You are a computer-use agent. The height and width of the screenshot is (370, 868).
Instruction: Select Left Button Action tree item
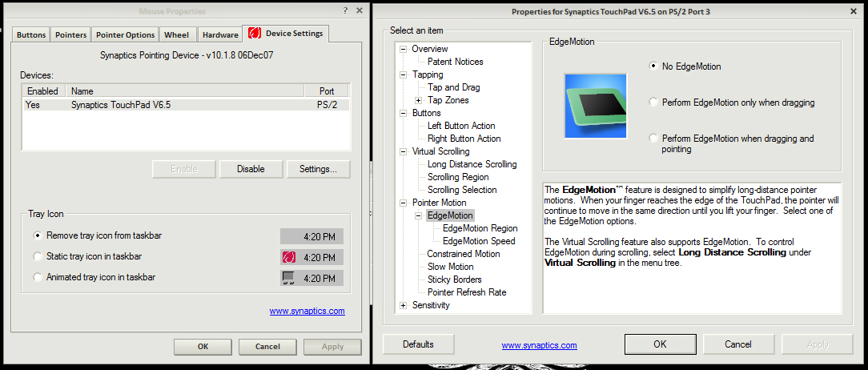tap(461, 126)
